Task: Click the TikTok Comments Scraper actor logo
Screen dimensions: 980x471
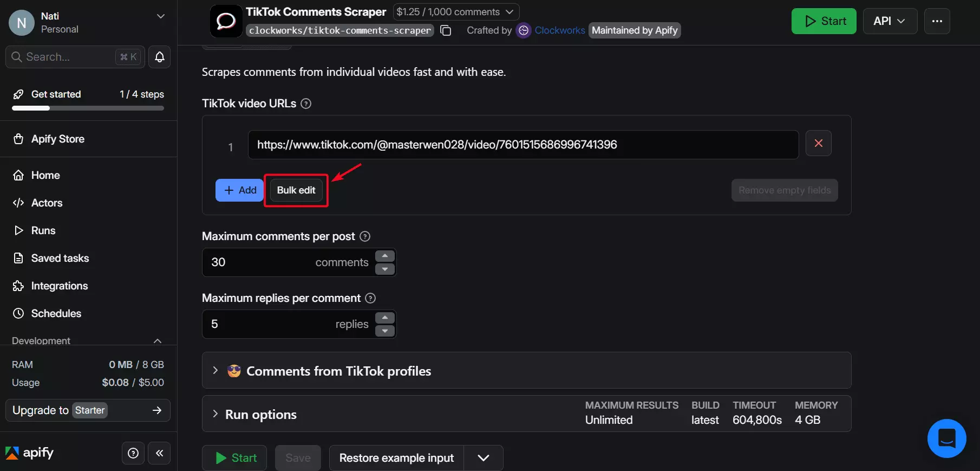Action: click(x=226, y=21)
